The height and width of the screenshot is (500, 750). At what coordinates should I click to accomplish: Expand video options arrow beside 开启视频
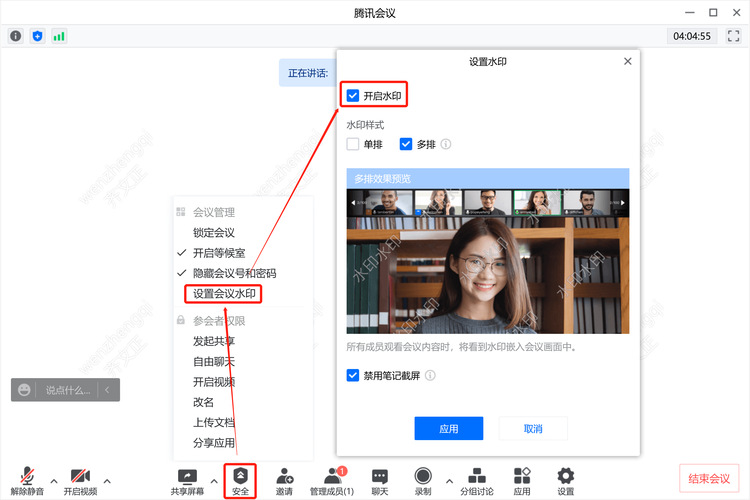tap(107, 481)
